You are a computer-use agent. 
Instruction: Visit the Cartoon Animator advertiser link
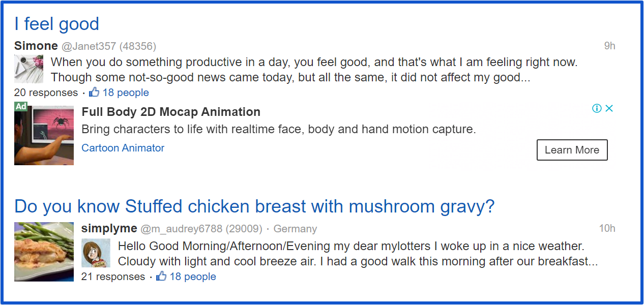[123, 148]
